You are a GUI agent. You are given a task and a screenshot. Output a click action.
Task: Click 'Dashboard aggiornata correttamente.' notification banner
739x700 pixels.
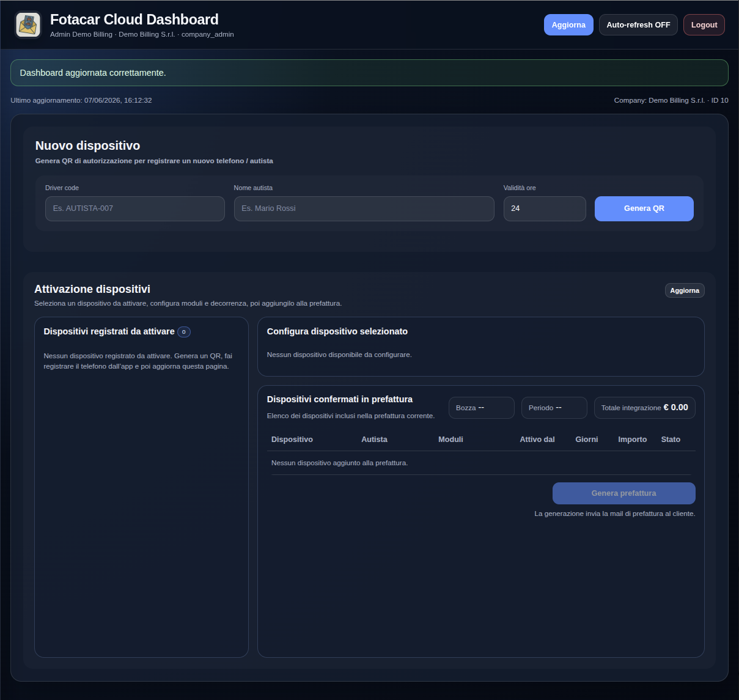[369, 73]
